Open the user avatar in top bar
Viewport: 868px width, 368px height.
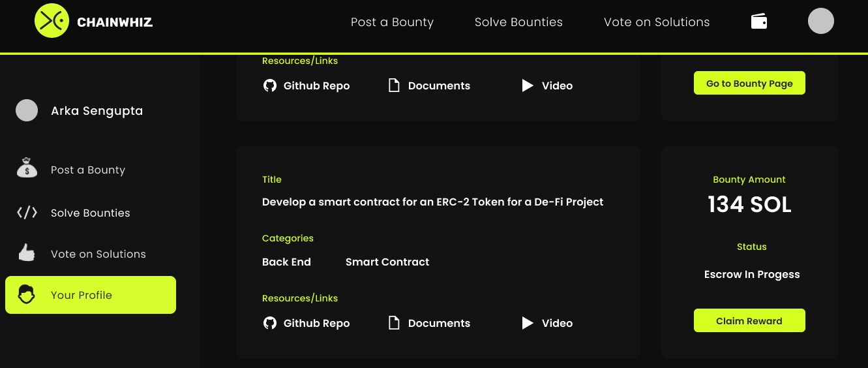point(821,21)
